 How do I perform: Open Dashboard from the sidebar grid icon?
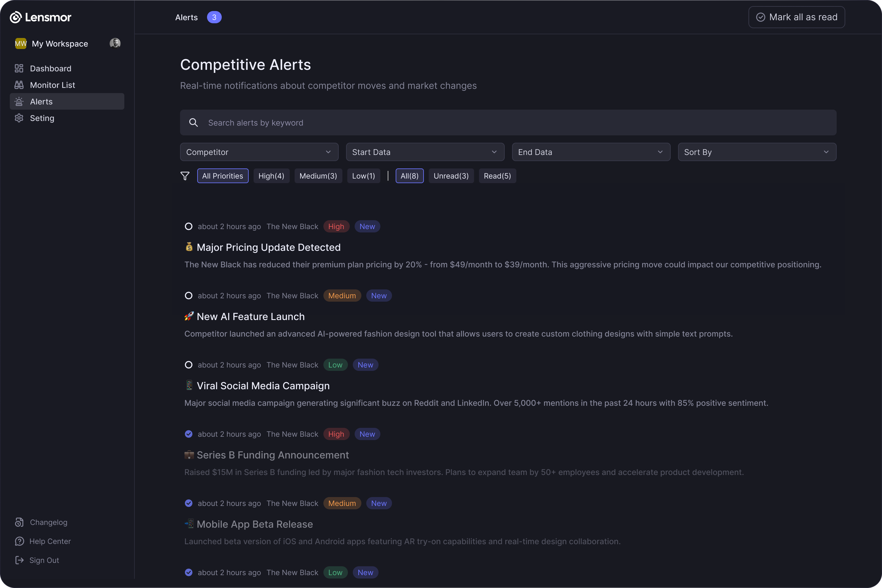[19, 68]
